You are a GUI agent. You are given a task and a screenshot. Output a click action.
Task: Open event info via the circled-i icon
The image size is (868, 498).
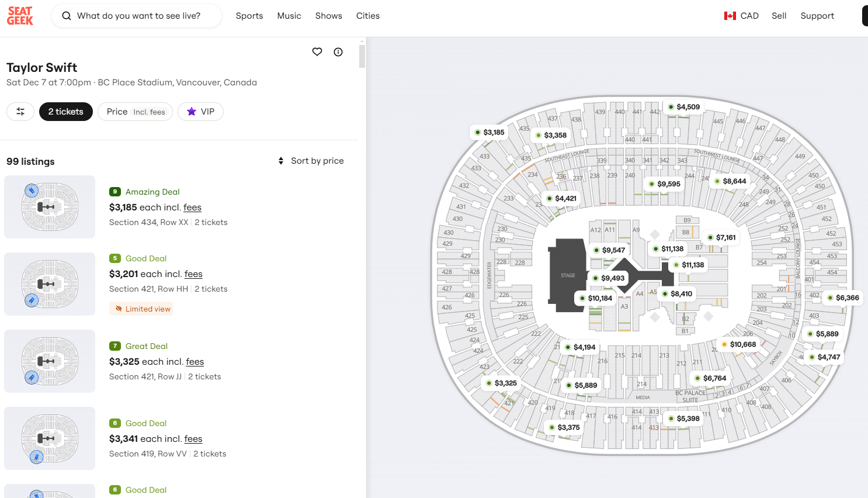point(338,52)
